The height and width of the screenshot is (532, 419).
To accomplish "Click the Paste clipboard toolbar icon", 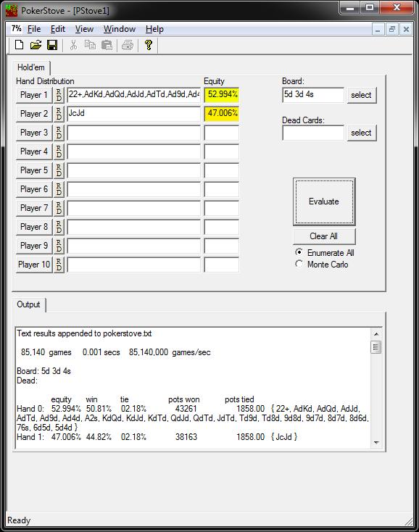I will tap(107, 45).
